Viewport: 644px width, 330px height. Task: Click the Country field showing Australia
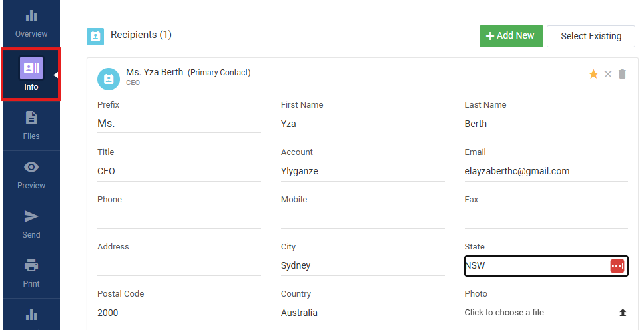(x=363, y=313)
